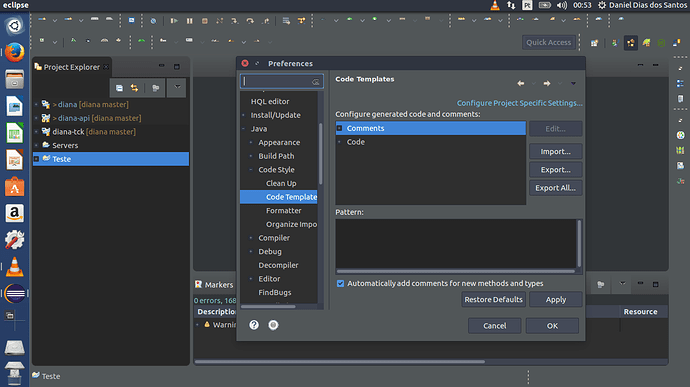Click the Collapse All icon in Project Explorer
690x387 pixels.
pos(119,88)
